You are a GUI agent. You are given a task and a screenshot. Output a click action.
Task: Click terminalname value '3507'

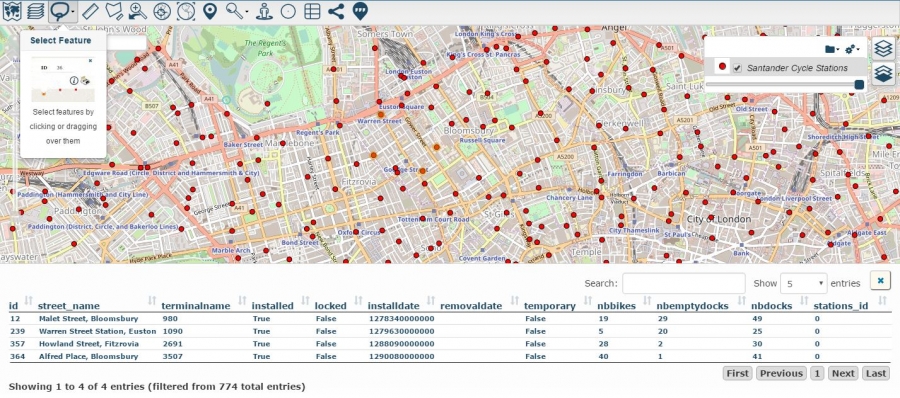173,357
